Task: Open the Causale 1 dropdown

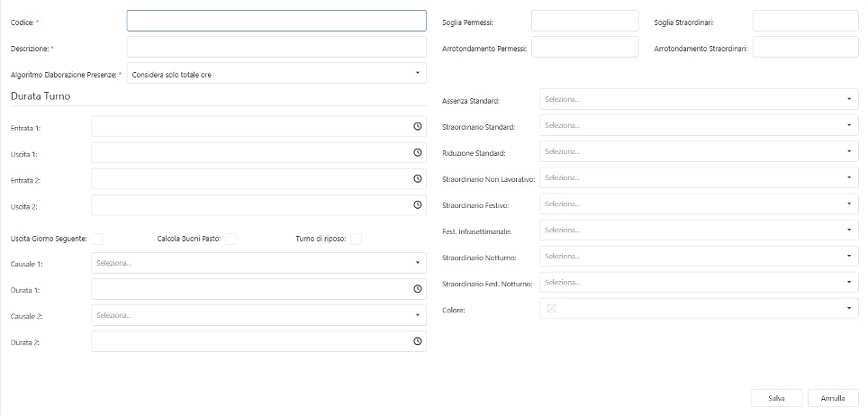Action: tap(258, 263)
